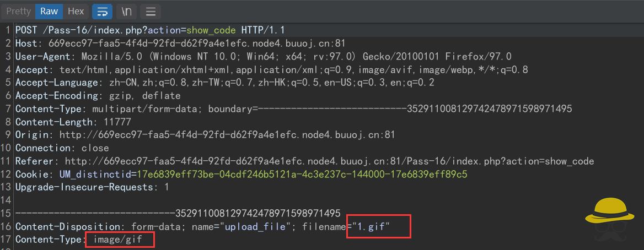
Task: Click the upload_file name parameter
Action: 254,226
